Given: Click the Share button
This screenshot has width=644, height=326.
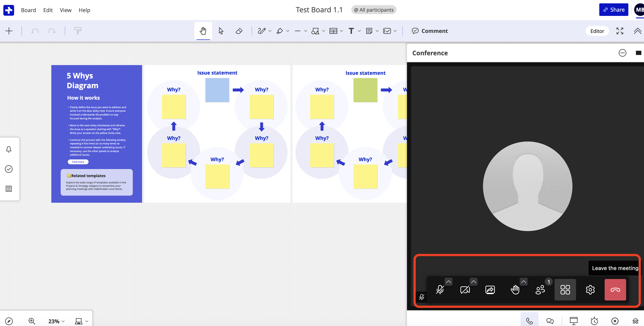Looking at the screenshot, I should [614, 10].
